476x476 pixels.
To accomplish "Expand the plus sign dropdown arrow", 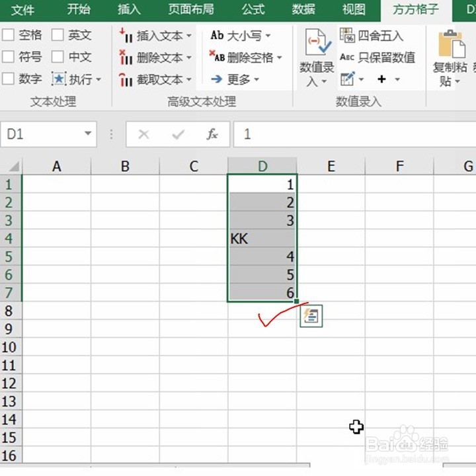I will [x=397, y=79].
